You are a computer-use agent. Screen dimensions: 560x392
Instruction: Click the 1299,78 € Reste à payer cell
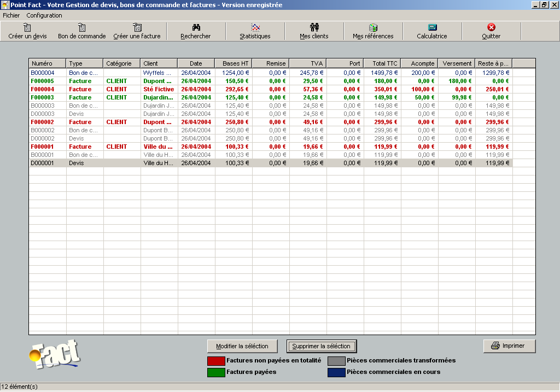[x=493, y=73]
